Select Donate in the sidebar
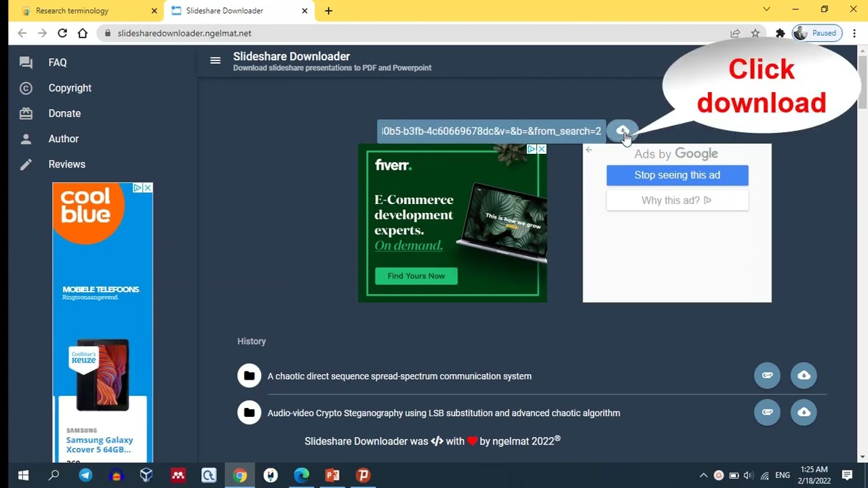Viewport: 868px width, 488px height. 64,113
